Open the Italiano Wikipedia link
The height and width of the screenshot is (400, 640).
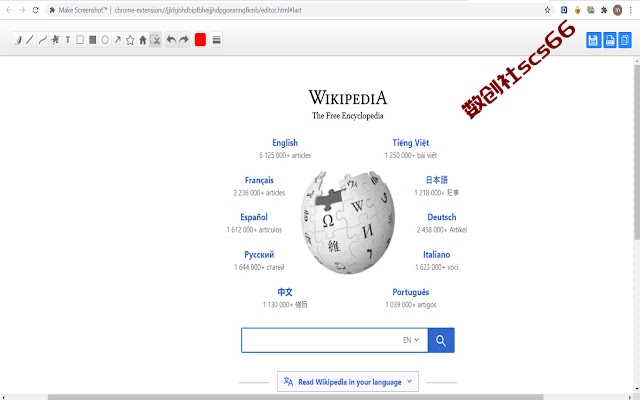pos(437,255)
